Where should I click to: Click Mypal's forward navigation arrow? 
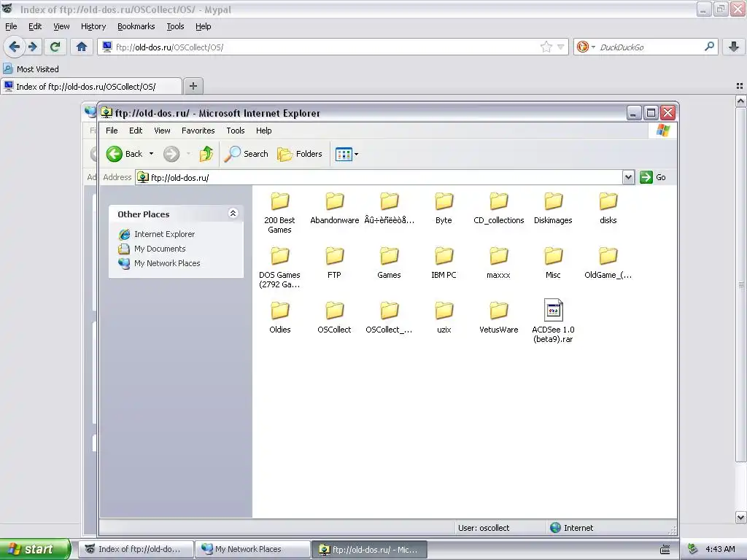click(x=33, y=47)
